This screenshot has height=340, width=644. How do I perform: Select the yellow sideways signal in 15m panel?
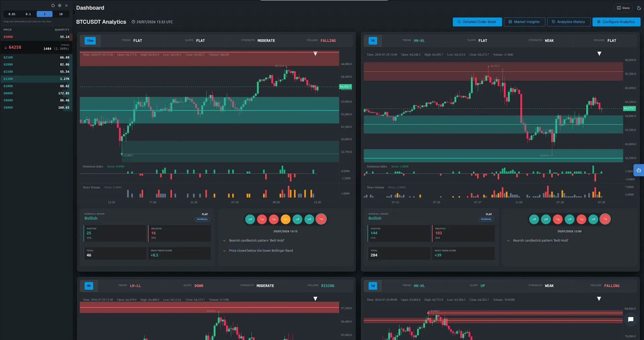(x=285, y=219)
